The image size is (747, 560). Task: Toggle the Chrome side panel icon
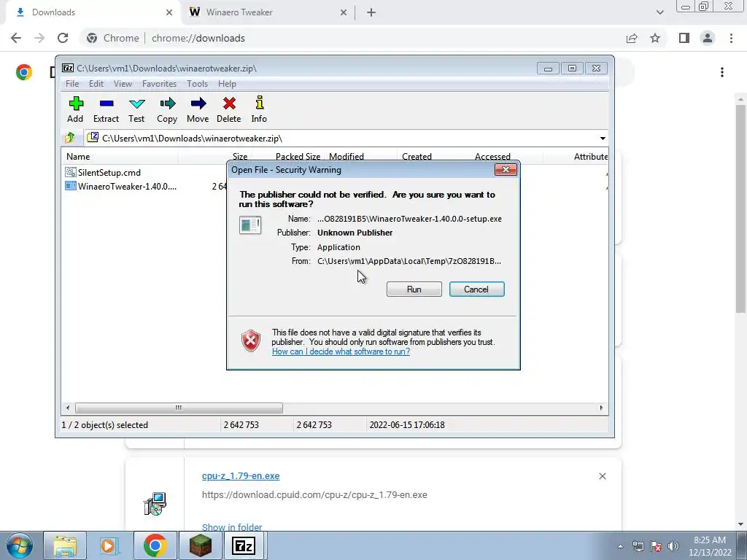click(x=684, y=38)
